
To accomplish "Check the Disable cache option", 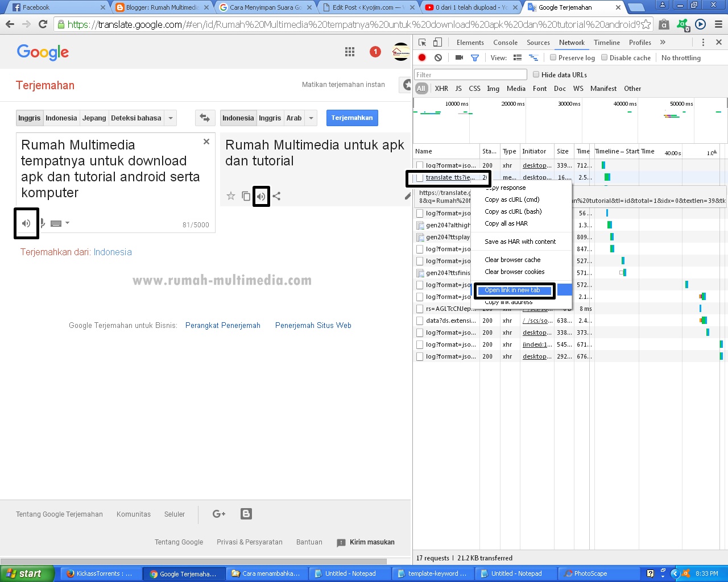I will (605, 57).
